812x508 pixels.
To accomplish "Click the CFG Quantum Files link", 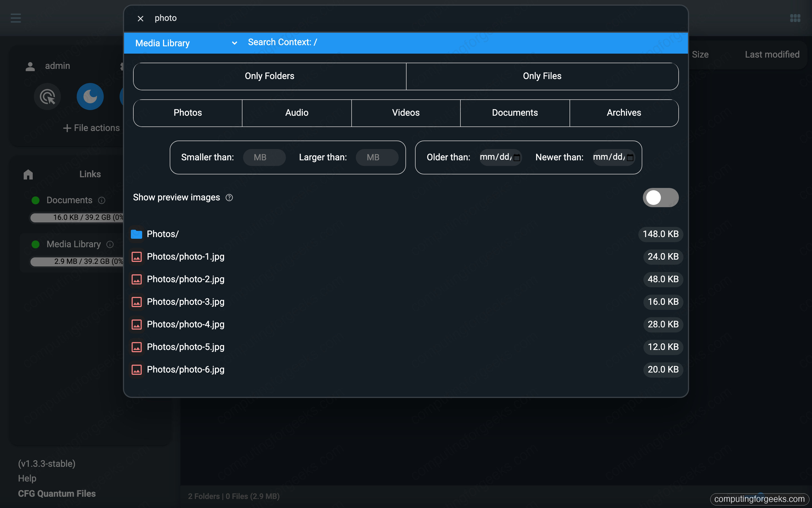I will (57, 494).
